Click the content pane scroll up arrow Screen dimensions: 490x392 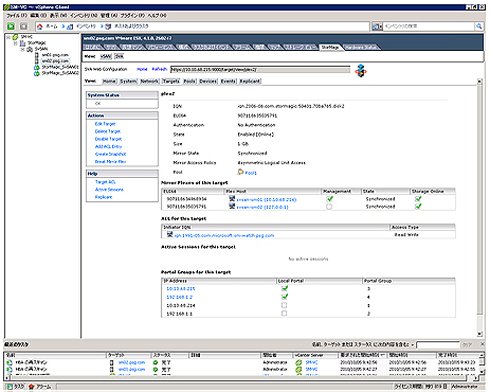coord(480,81)
